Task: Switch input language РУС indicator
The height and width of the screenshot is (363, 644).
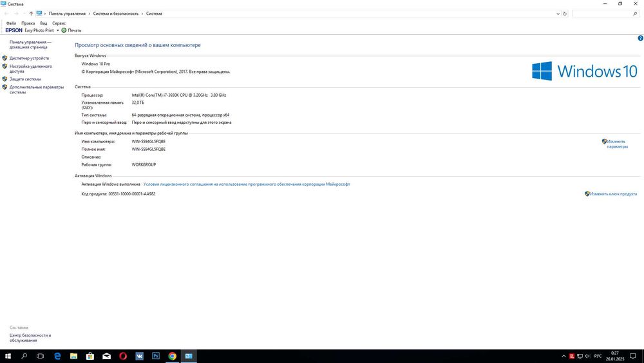Action: (598, 356)
